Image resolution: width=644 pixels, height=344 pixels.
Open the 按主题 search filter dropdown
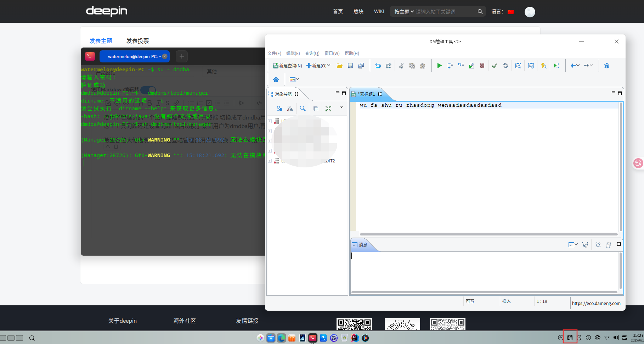point(404,12)
